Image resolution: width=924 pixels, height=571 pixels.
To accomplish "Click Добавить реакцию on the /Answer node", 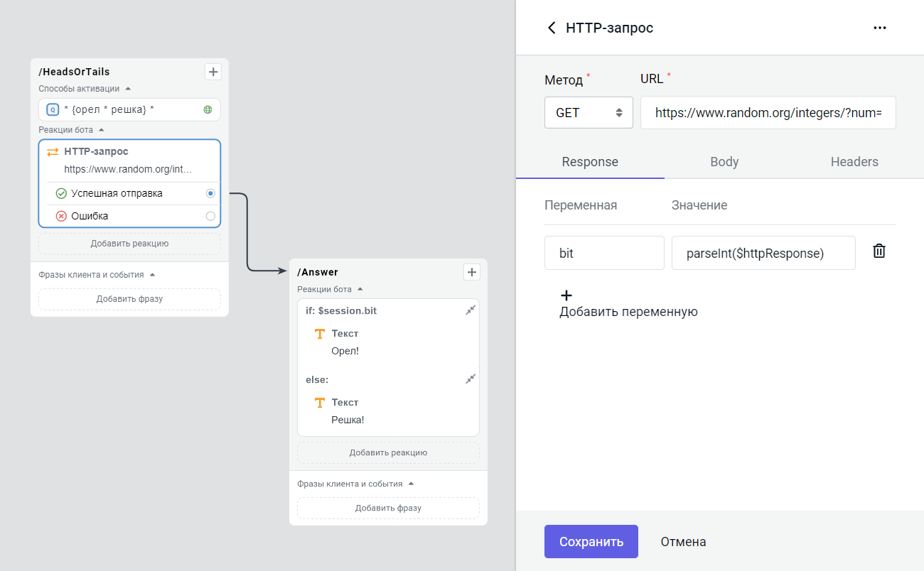I will pyautogui.click(x=388, y=452).
